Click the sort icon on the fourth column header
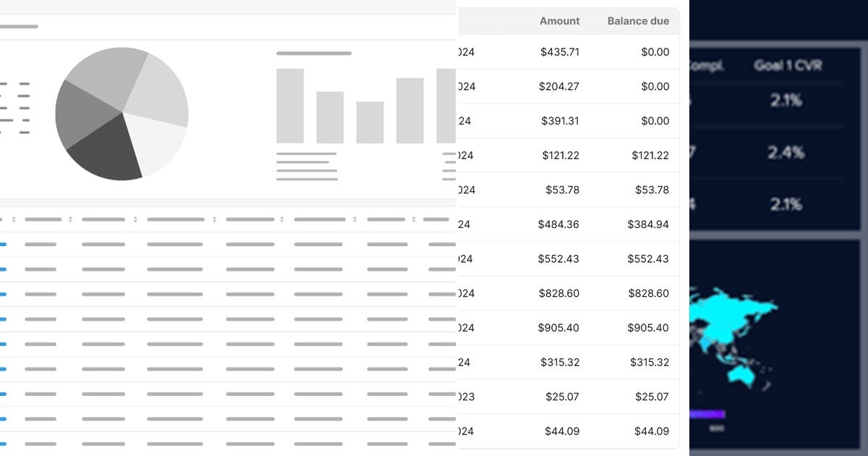The image size is (868, 456). pyautogui.click(x=215, y=218)
